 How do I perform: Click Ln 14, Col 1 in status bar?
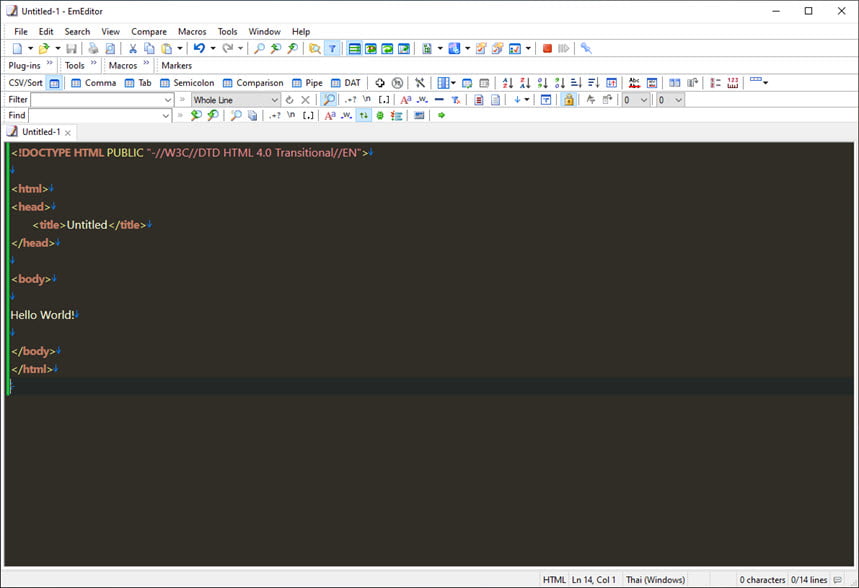click(594, 579)
